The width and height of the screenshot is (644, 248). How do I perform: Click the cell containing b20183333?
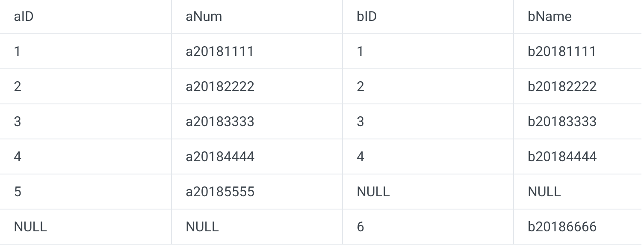(x=562, y=122)
